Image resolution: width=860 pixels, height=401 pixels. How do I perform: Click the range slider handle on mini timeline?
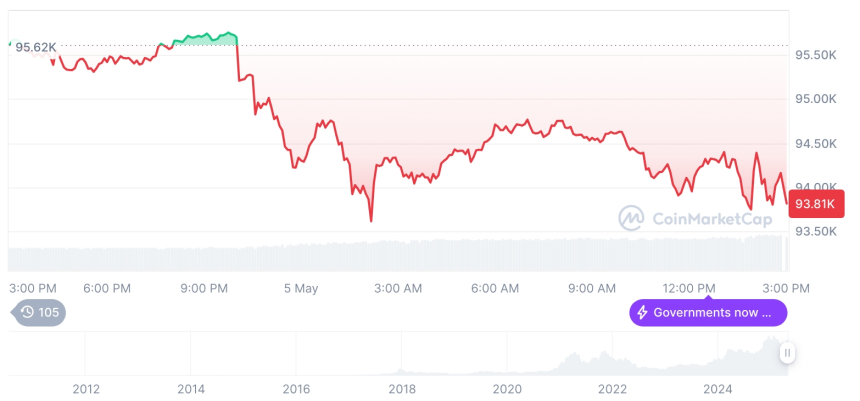pyautogui.click(x=788, y=353)
